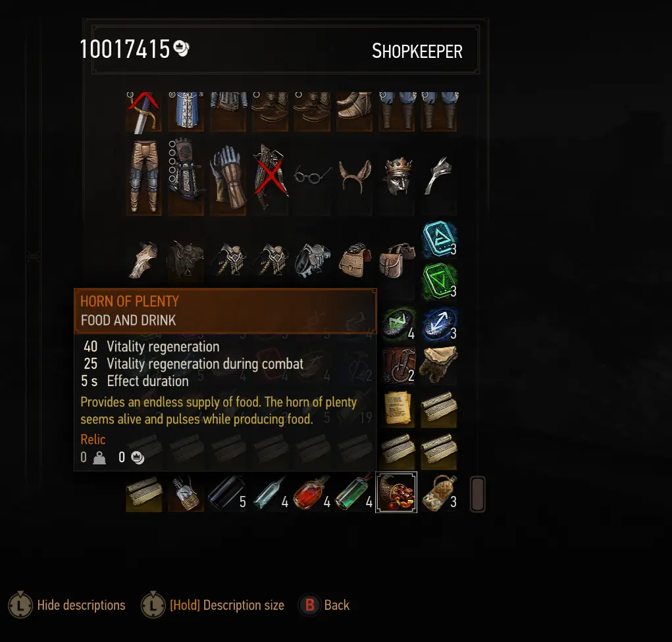Choose the armored gauntlets item
Image resolution: width=672 pixels, height=642 pixels.
click(x=228, y=177)
